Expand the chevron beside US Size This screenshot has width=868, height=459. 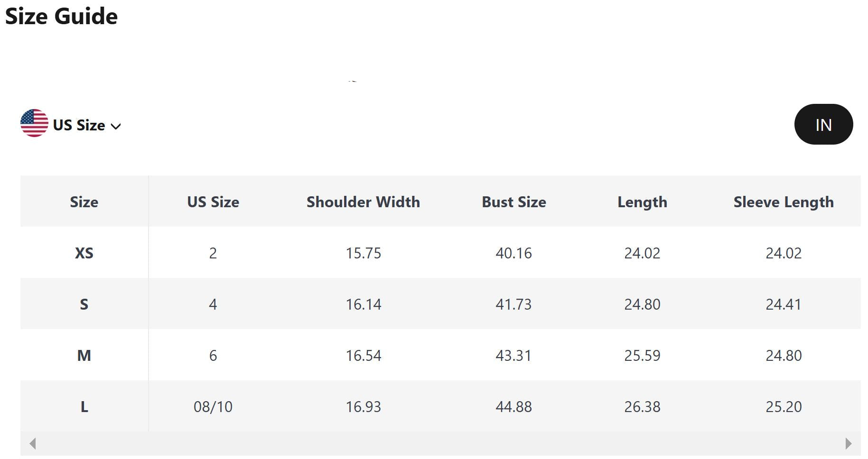click(x=116, y=126)
